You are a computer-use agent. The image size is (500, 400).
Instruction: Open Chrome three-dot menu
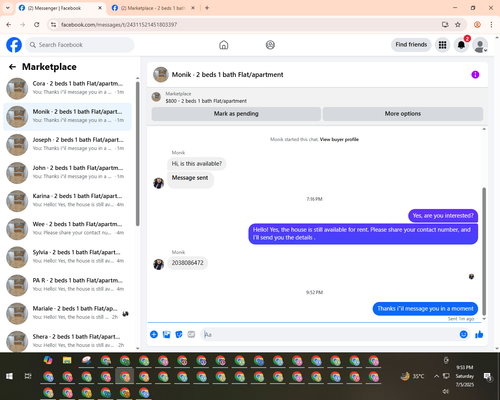[x=491, y=24]
